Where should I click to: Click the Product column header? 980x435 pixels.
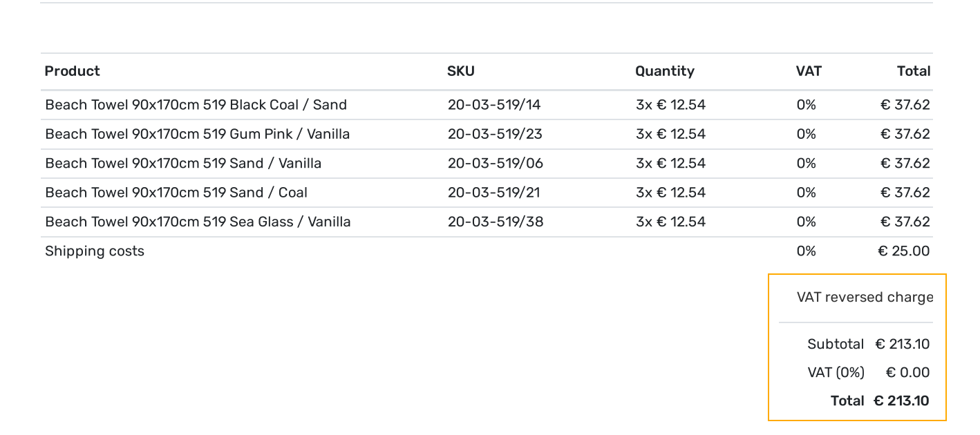tap(72, 71)
